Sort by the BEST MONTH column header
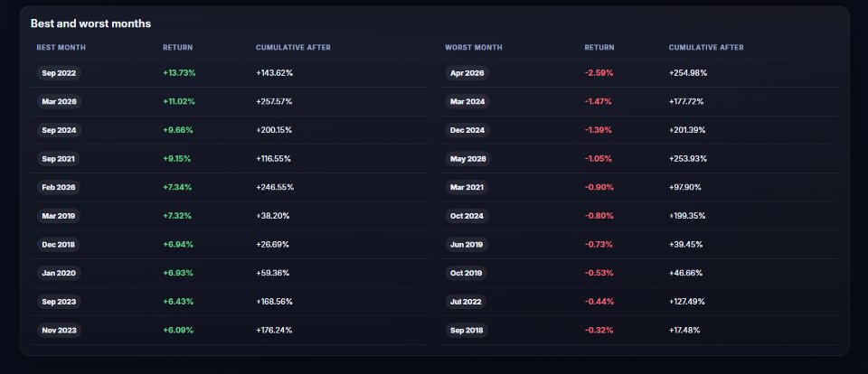Viewport: 868px width, 374px height. (61, 48)
